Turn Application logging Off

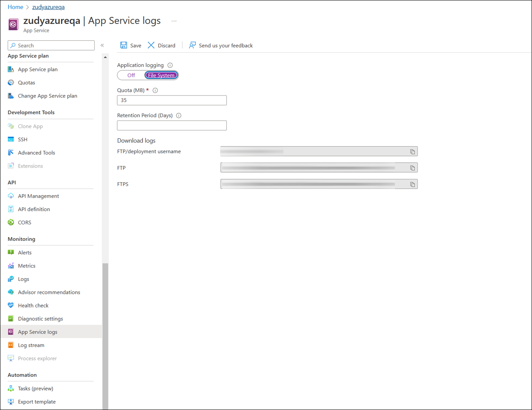[x=131, y=75]
